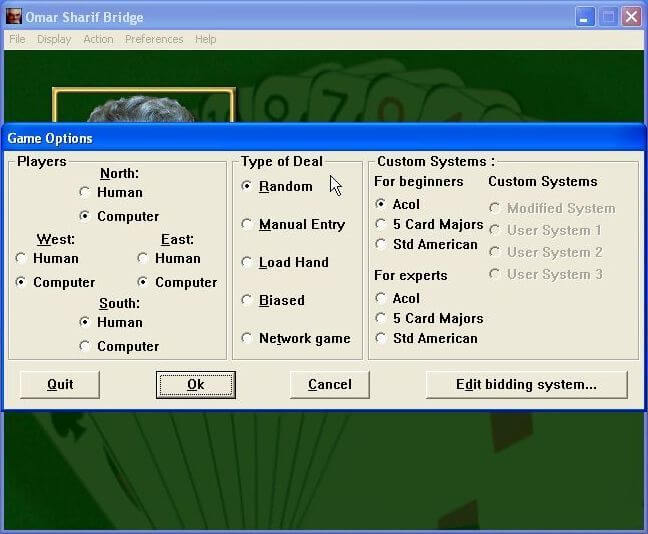Select Manual Entry deal type
This screenshot has width=648, height=534.
293,224
